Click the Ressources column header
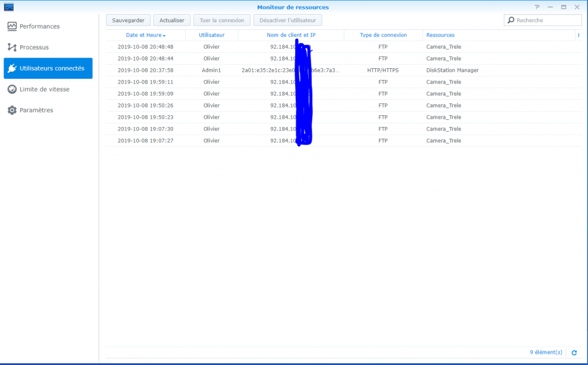The image size is (588, 365). 440,35
